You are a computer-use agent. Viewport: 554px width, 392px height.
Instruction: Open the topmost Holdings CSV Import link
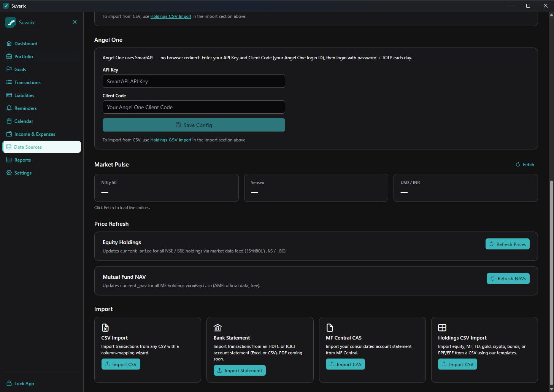(x=171, y=16)
